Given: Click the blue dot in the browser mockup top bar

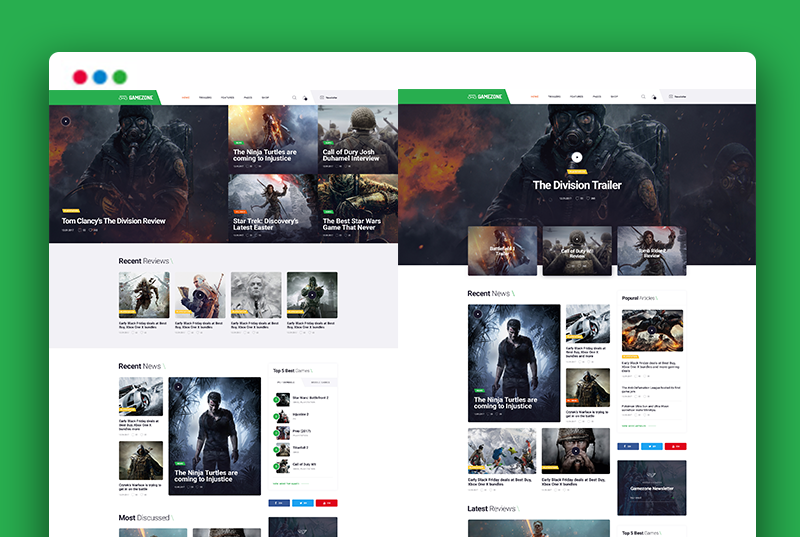Looking at the screenshot, I should point(100,77).
